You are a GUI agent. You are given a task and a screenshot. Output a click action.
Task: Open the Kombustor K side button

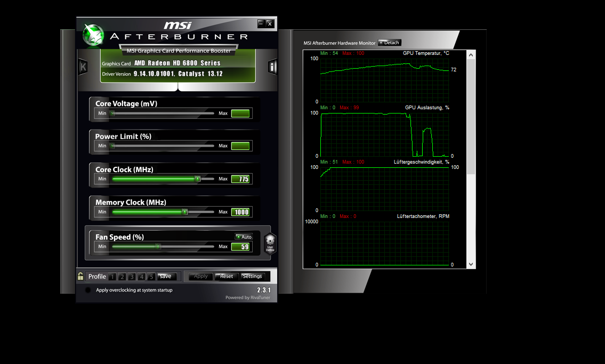click(x=83, y=67)
